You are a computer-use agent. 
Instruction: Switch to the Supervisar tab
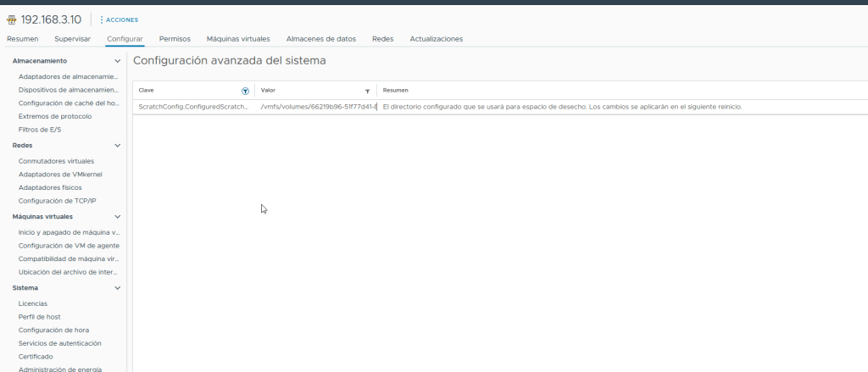tap(73, 39)
